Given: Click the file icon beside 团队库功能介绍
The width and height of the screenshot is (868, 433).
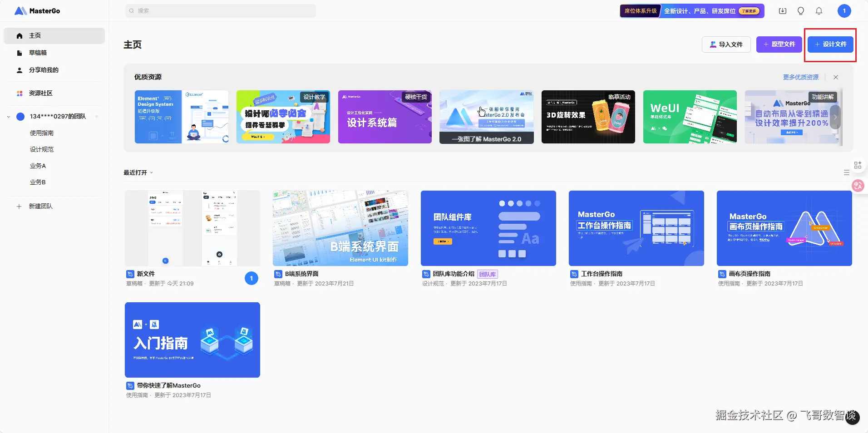Looking at the screenshot, I should click(x=426, y=274).
